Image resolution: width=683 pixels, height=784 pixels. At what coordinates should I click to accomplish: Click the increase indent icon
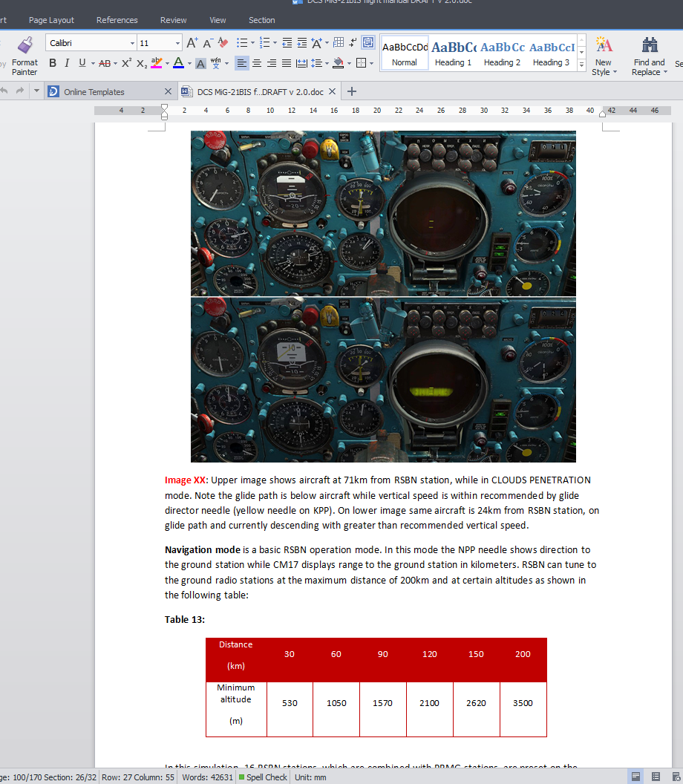click(302, 43)
